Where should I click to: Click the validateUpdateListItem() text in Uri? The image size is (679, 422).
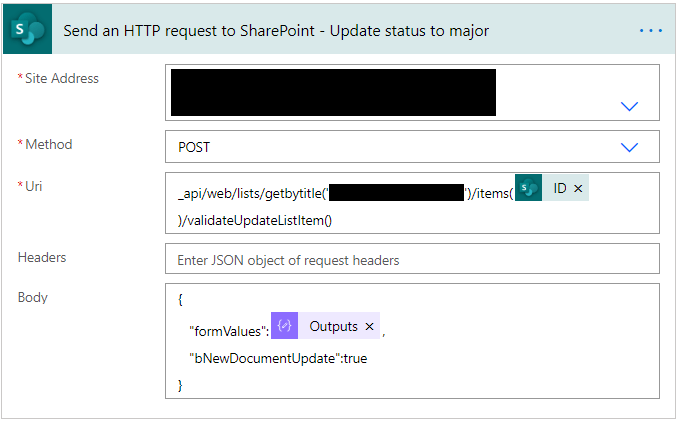point(255,220)
